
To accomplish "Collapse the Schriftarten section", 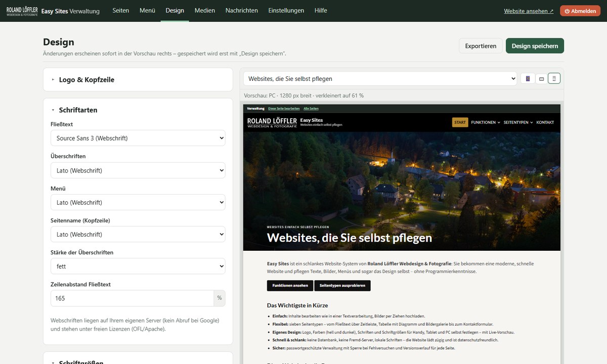I will pyautogui.click(x=138, y=110).
